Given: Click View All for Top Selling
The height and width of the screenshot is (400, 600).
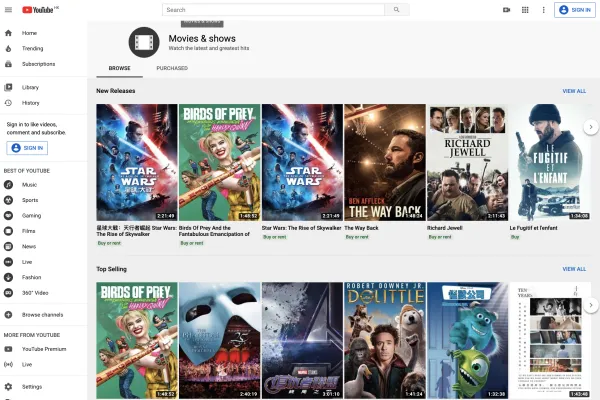Looking at the screenshot, I should tap(574, 269).
